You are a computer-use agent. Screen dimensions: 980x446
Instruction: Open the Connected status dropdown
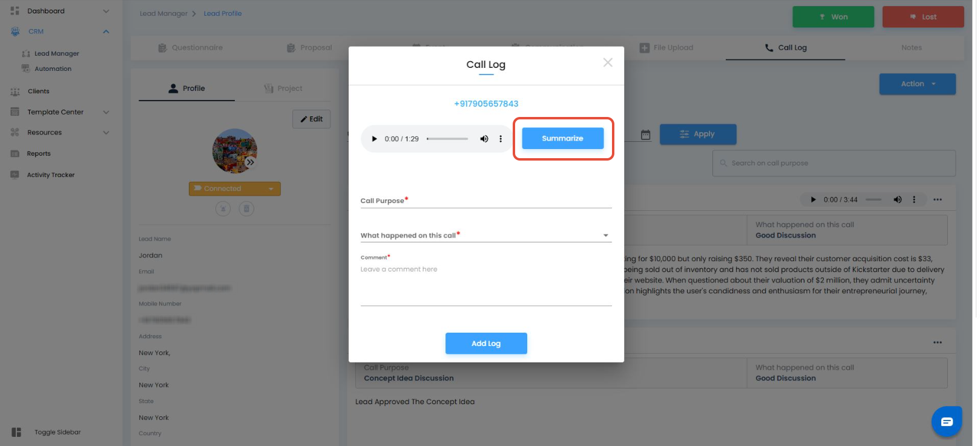pos(271,189)
